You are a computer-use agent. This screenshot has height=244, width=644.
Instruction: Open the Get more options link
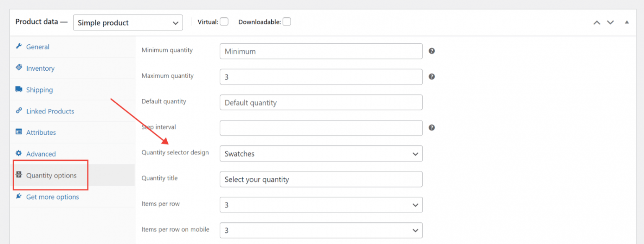[52, 197]
